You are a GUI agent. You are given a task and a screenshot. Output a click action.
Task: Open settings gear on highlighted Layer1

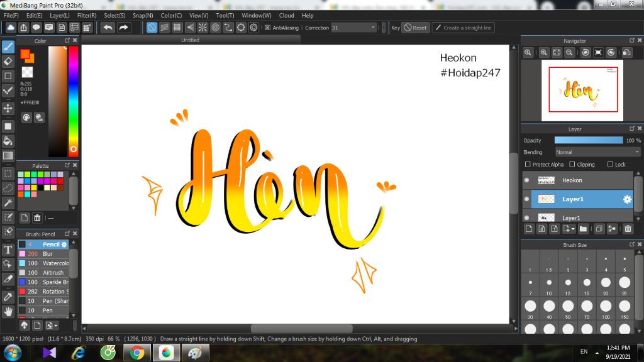(x=627, y=199)
